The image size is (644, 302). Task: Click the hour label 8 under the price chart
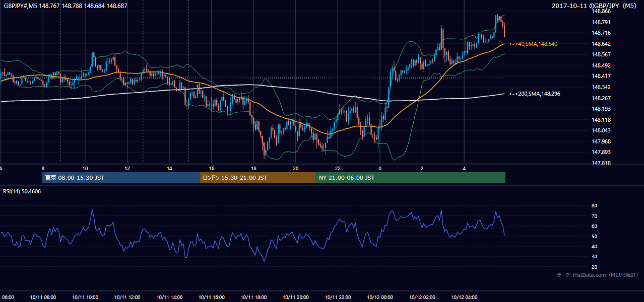[43, 168]
